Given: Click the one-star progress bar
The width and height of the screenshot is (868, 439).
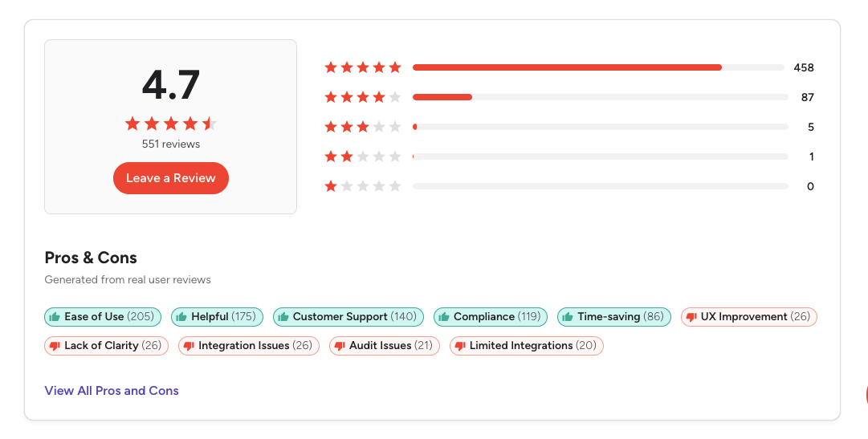Looking at the screenshot, I should [x=600, y=186].
